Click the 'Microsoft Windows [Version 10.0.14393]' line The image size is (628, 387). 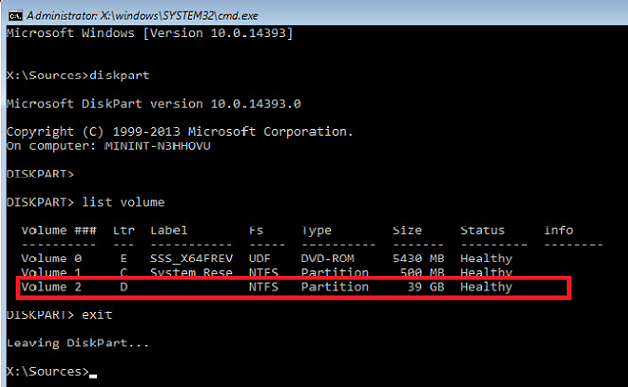[150, 33]
